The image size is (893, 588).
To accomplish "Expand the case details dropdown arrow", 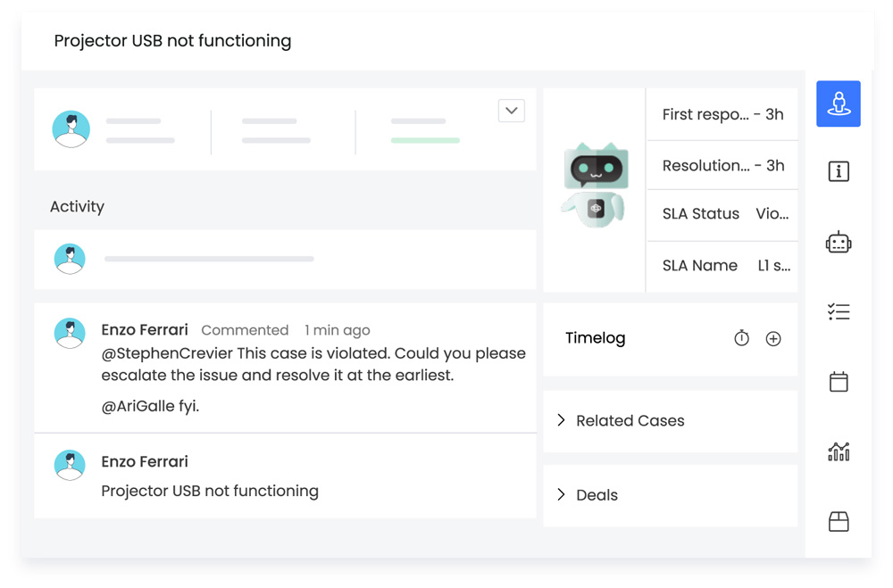I will 511,111.
